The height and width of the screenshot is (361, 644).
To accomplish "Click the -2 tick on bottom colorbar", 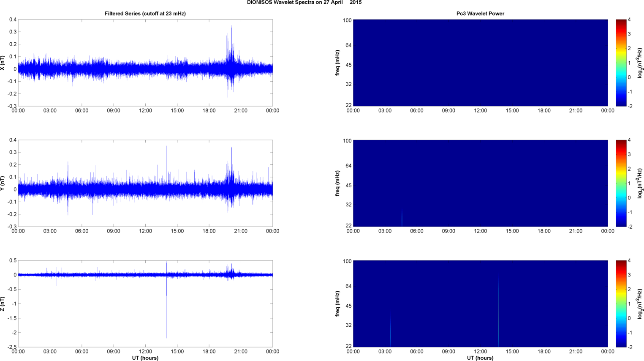I will click(630, 347).
